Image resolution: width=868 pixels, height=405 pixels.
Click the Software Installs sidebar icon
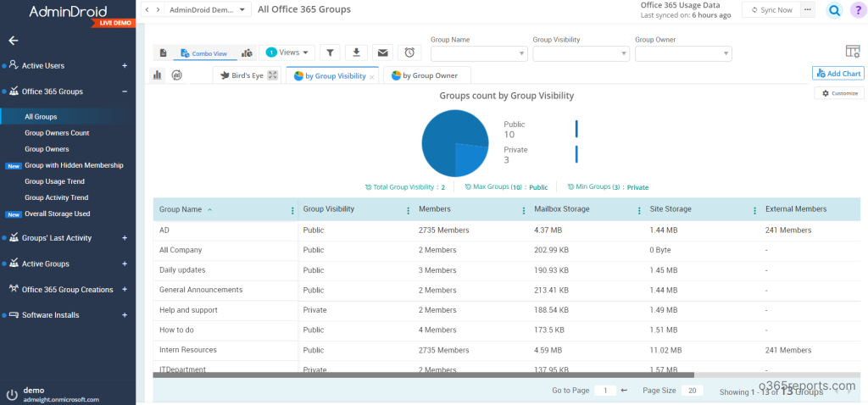click(x=14, y=315)
